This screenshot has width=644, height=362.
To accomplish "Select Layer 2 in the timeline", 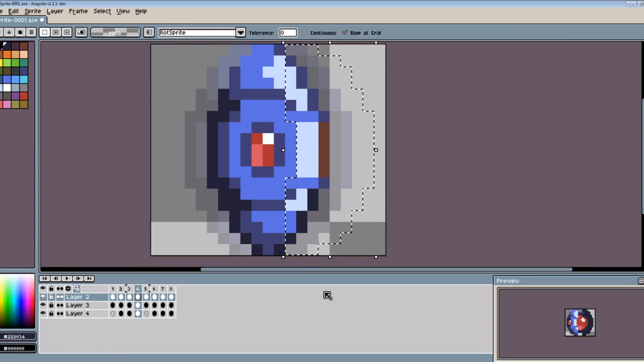I will (x=86, y=297).
